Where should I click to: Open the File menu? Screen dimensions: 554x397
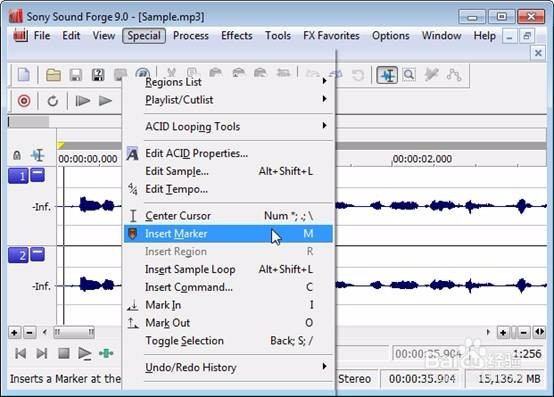[x=42, y=36]
